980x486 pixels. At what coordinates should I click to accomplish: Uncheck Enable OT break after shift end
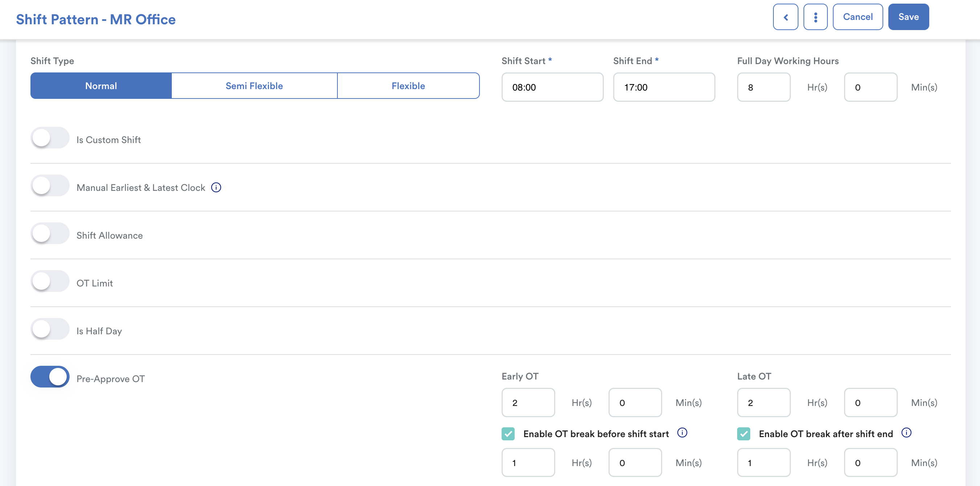pyautogui.click(x=743, y=434)
